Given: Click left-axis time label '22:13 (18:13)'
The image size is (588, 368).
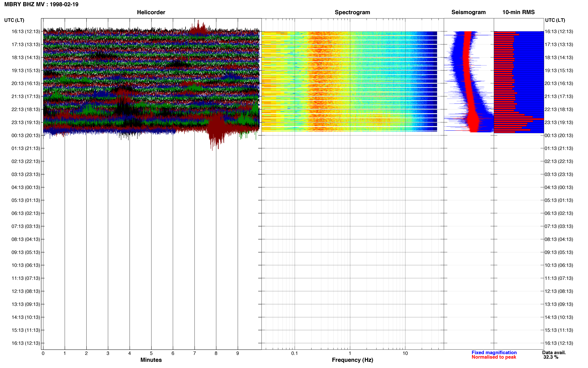Looking at the screenshot, I should pos(26,109).
